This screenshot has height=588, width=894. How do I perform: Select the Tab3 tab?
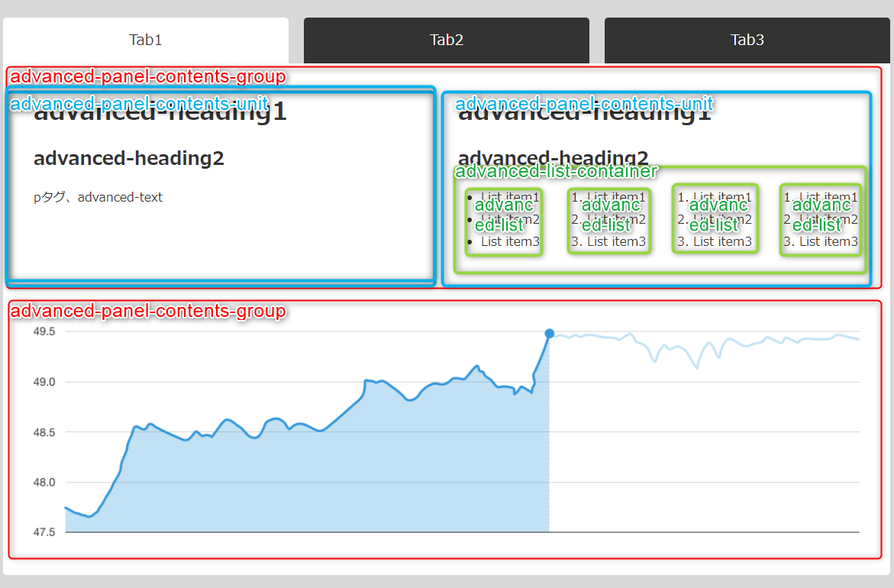[747, 40]
